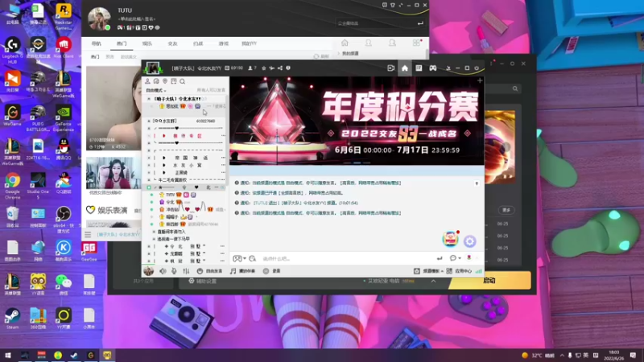
Task: Select the 直播间申请加入 channel row
Action: pyautogui.click(x=171, y=232)
